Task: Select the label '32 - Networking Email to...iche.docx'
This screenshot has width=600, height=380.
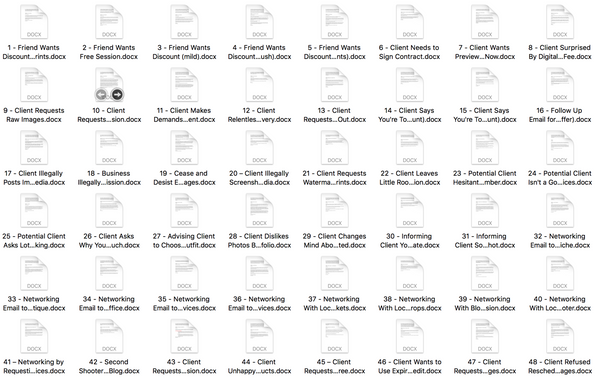Action: 560,241
